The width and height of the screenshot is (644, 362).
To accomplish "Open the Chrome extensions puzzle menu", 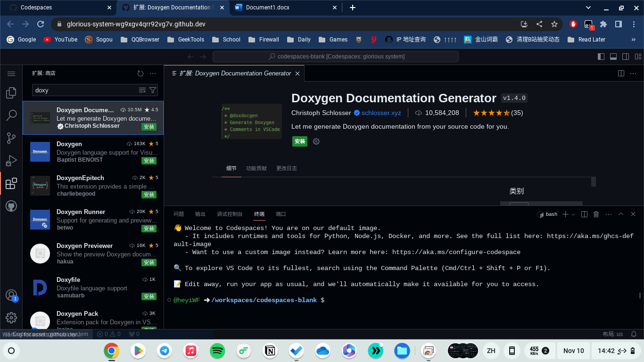I will coord(603,24).
